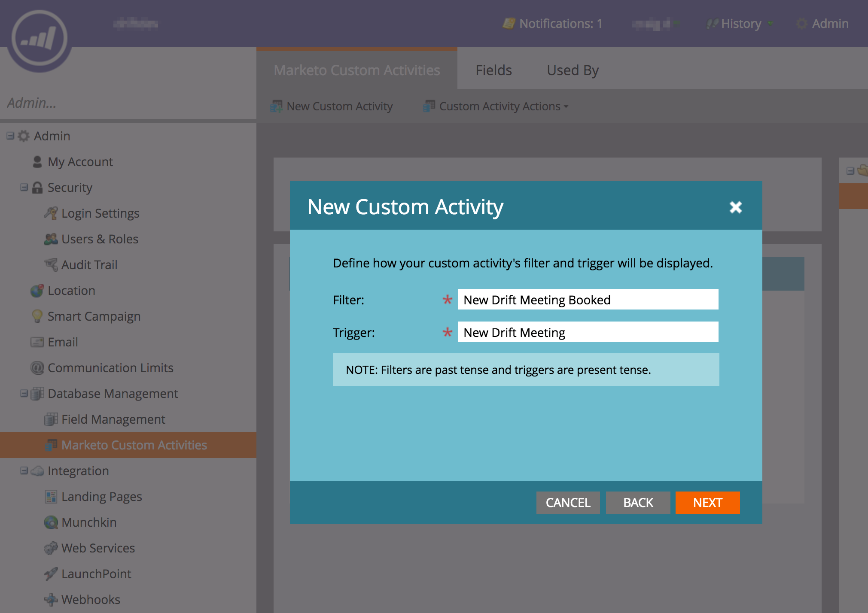Click the Landing Pages icon

(x=51, y=497)
